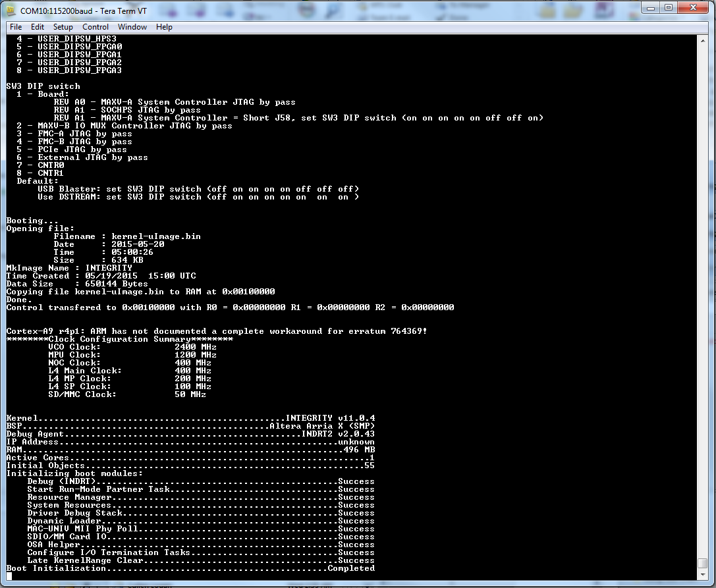Screen dimensions: 716x588
Task: Click the 'MAXV-B IO MUX Controller' line
Action: pos(124,126)
